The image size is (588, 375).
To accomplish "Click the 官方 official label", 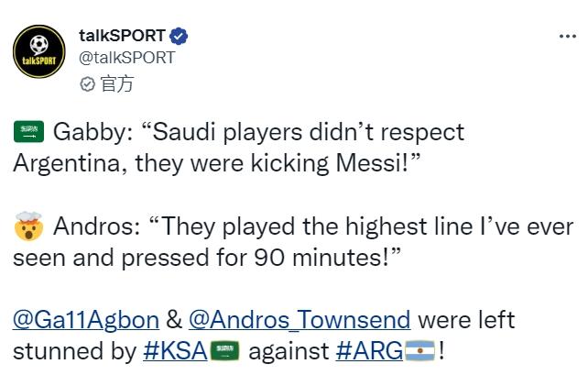I will (116, 83).
